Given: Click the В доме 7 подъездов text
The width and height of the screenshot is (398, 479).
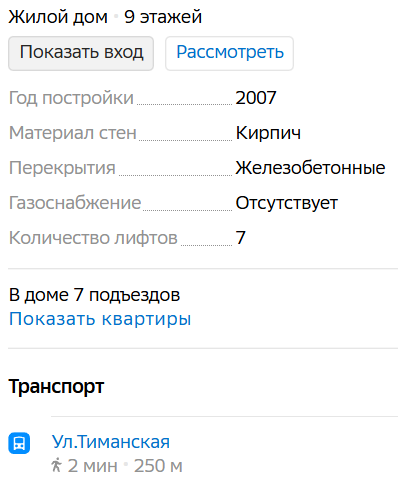Looking at the screenshot, I should pyautogui.click(x=94, y=295).
